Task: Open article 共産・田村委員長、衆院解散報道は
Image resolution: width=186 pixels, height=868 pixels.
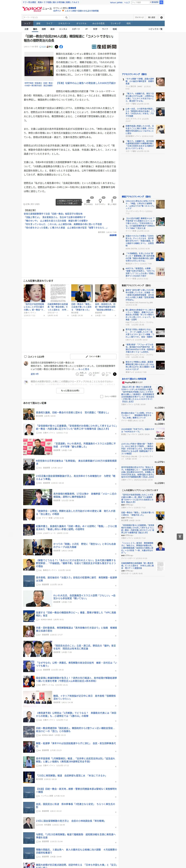Action: pos(76,629)
